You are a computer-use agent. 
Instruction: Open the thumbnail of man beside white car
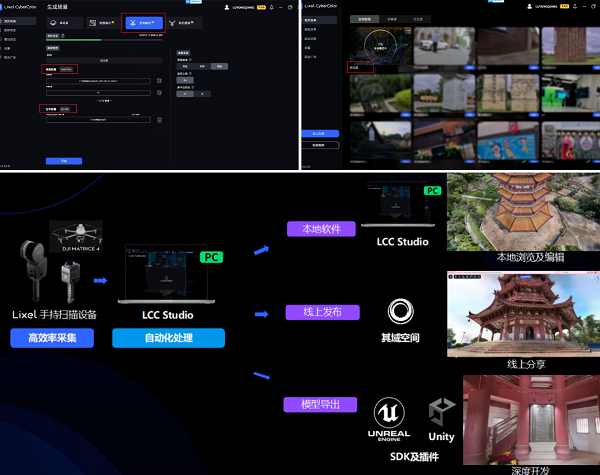(x=444, y=46)
